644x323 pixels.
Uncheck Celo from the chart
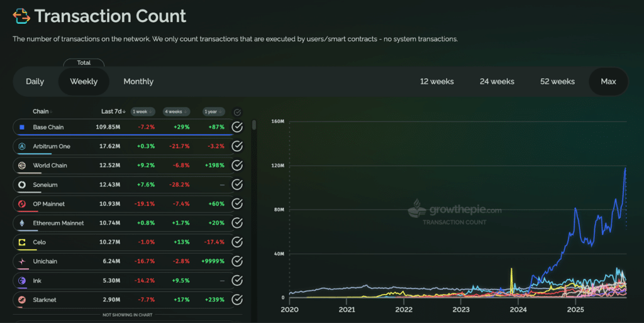point(237,242)
